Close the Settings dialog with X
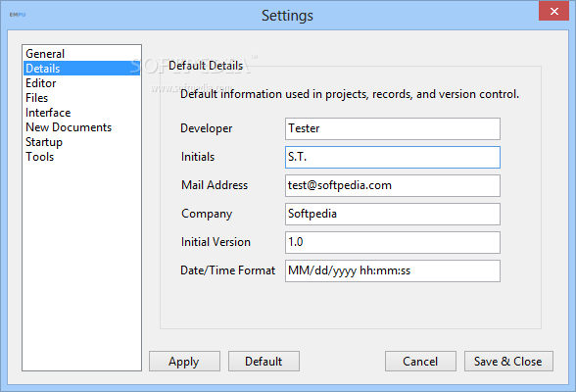 pyautogui.click(x=554, y=11)
